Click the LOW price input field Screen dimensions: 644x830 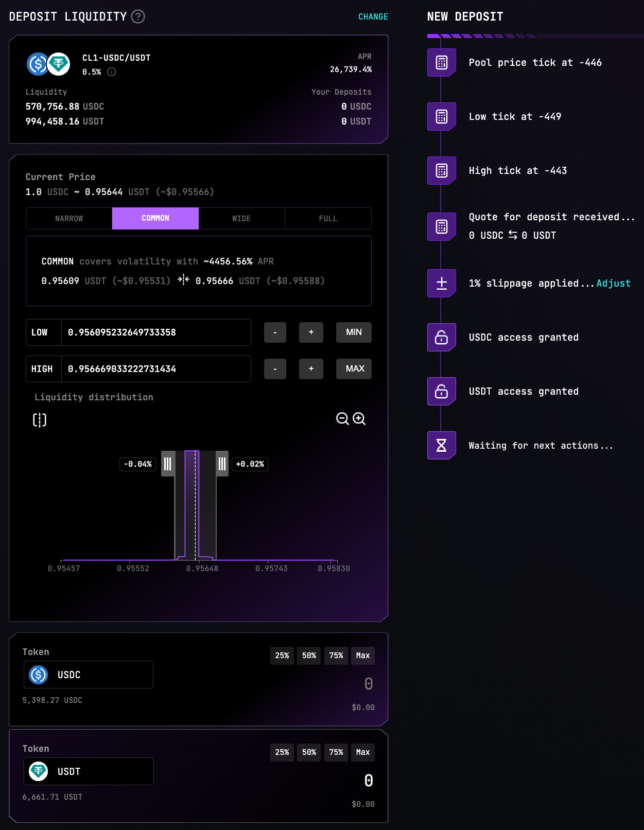(x=155, y=332)
